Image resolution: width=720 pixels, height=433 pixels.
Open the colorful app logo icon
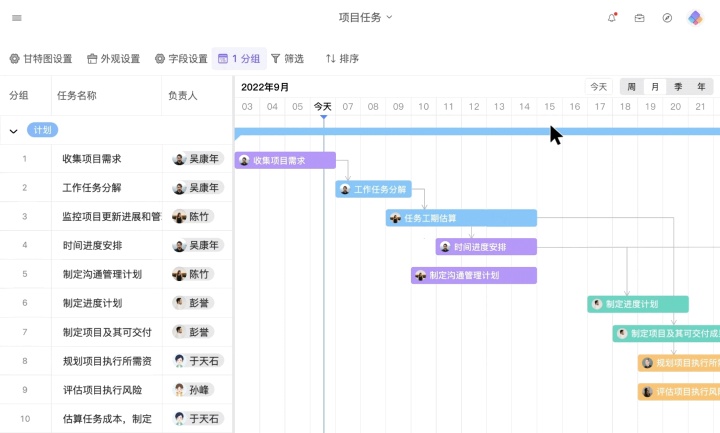coord(695,17)
